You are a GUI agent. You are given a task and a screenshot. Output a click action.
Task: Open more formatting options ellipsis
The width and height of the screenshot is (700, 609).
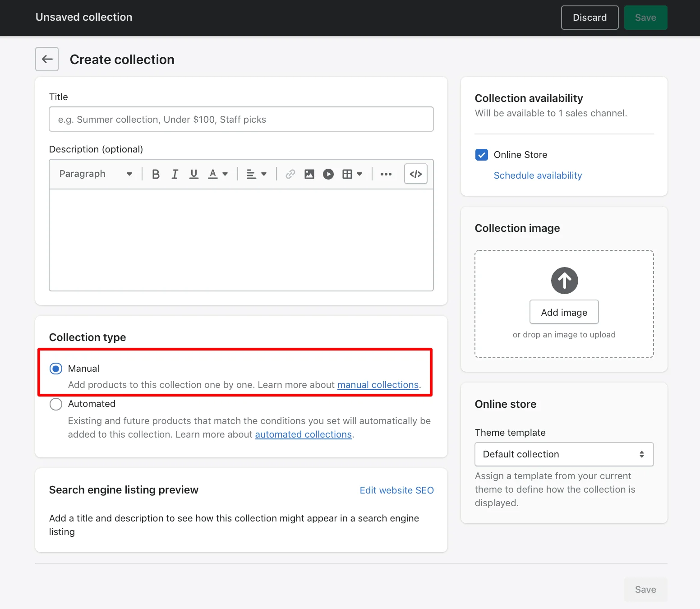pyautogui.click(x=386, y=174)
